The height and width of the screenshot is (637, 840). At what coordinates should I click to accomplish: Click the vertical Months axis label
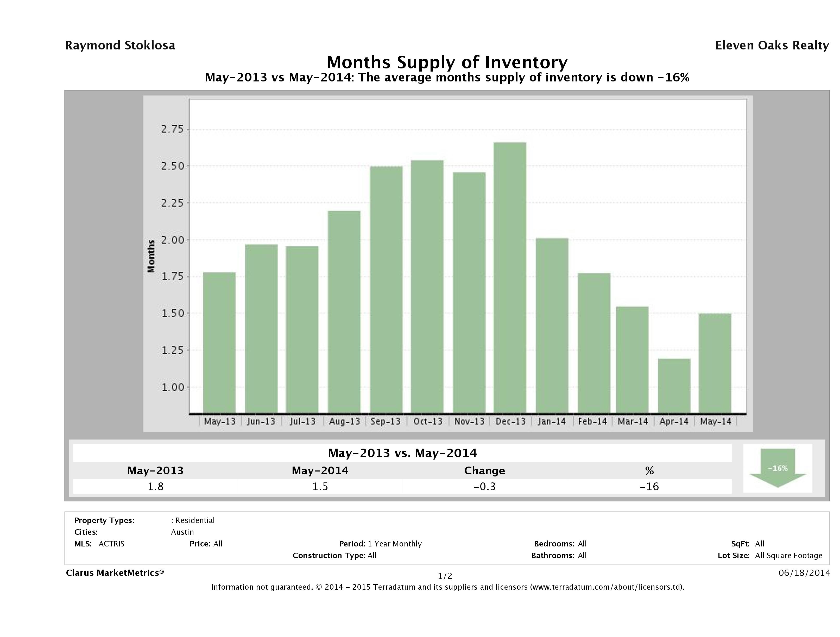pos(151,256)
